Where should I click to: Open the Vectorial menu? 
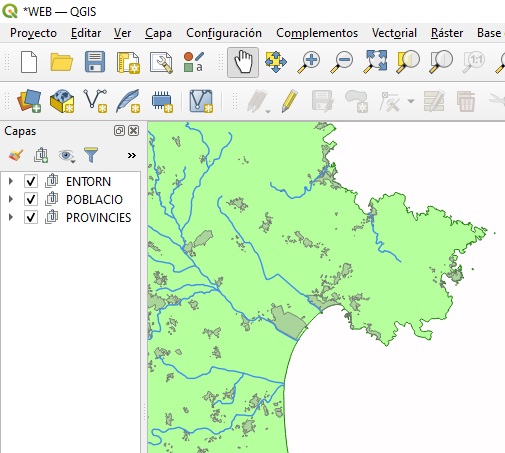pos(394,33)
